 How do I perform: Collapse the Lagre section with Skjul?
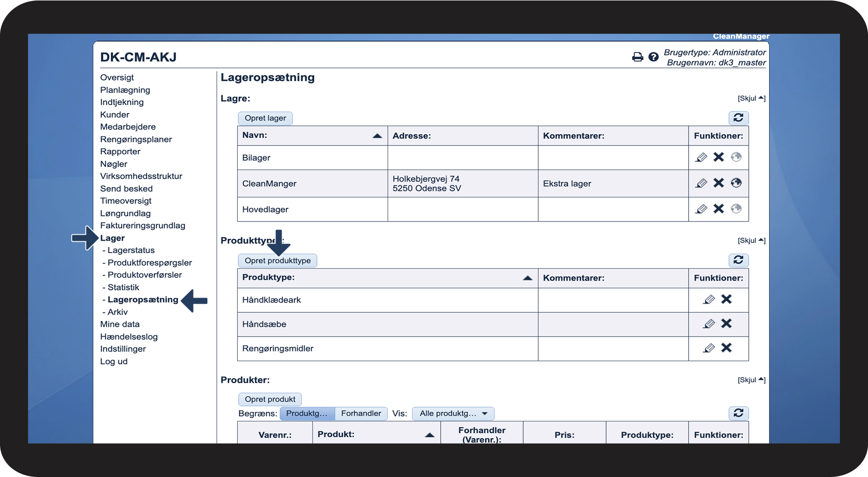pyautogui.click(x=751, y=98)
